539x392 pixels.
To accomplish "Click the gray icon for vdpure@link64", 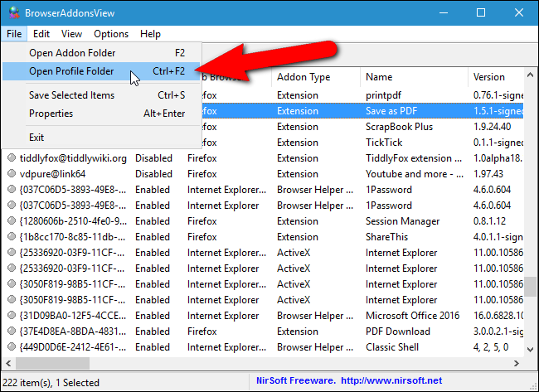I will pos(12,173).
